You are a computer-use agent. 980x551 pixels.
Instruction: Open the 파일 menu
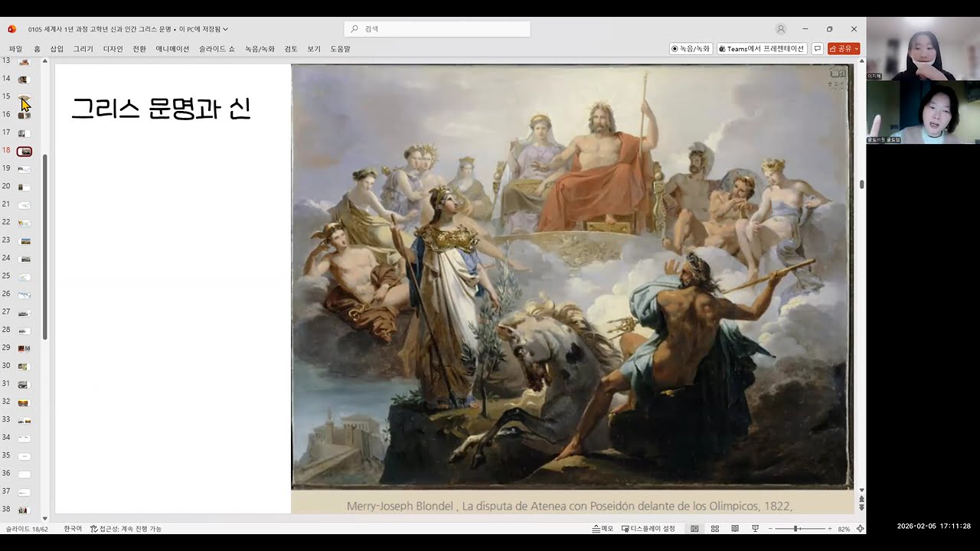[x=15, y=49]
